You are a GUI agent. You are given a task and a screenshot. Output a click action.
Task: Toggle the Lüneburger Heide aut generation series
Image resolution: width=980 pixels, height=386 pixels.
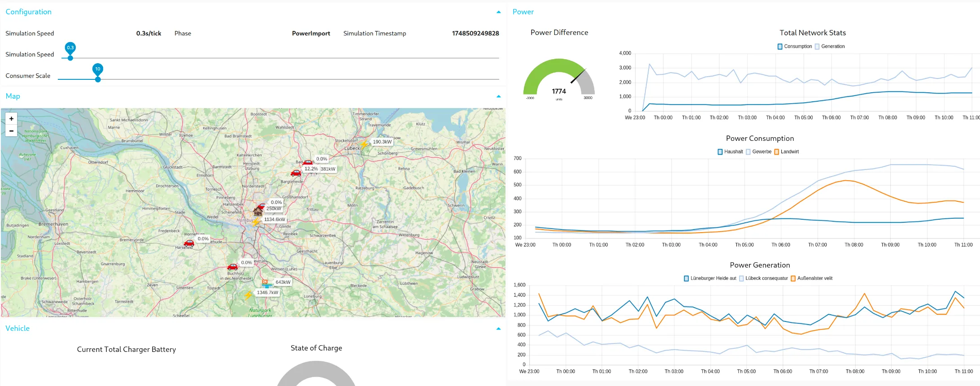(x=710, y=278)
